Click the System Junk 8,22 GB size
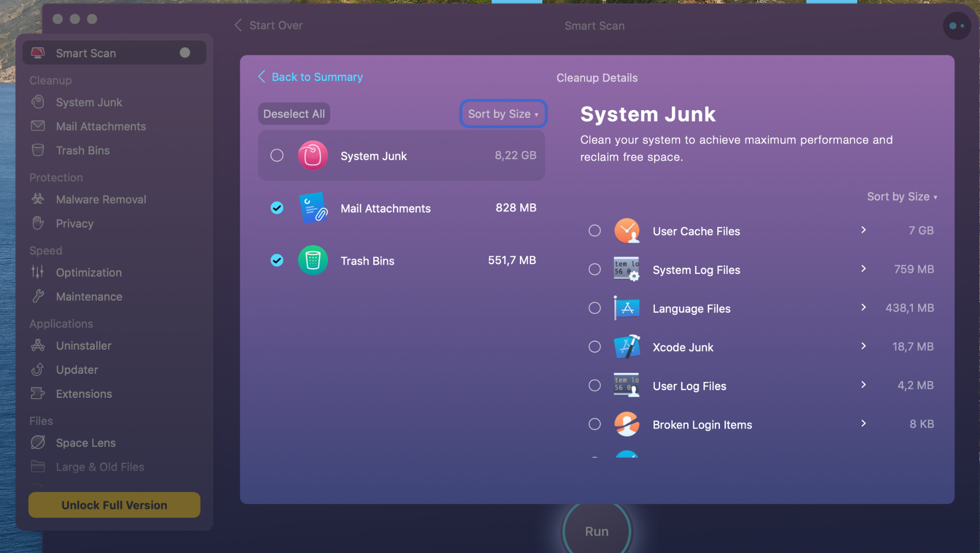Image resolution: width=980 pixels, height=553 pixels. coord(516,155)
